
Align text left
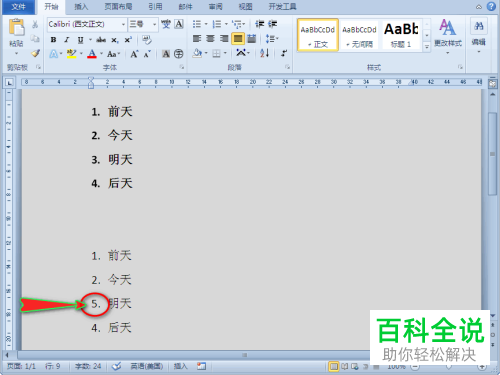click(x=197, y=39)
